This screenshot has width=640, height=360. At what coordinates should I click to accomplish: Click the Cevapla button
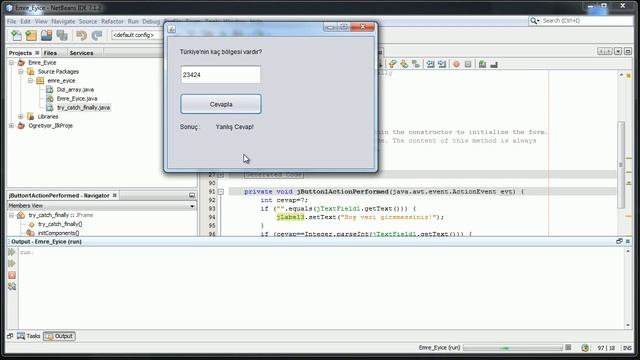tap(221, 104)
